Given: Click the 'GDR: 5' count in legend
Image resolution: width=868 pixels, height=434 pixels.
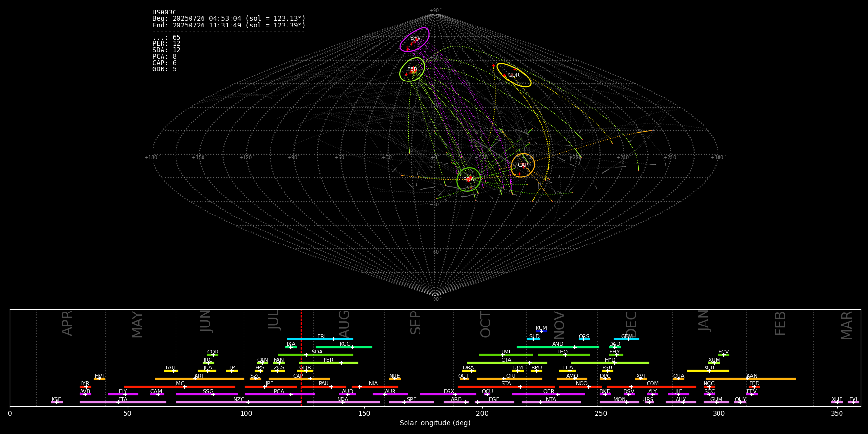Looking at the screenshot, I should (164, 69).
